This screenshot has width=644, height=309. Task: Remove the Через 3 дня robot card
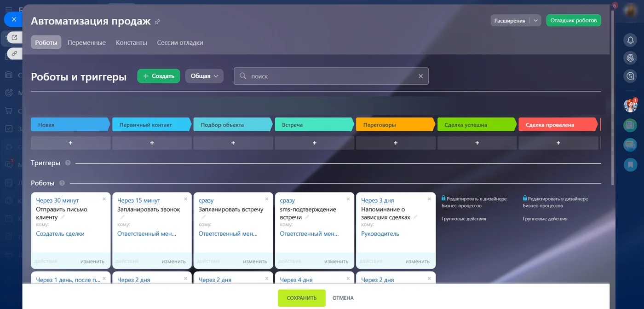click(x=429, y=199)
